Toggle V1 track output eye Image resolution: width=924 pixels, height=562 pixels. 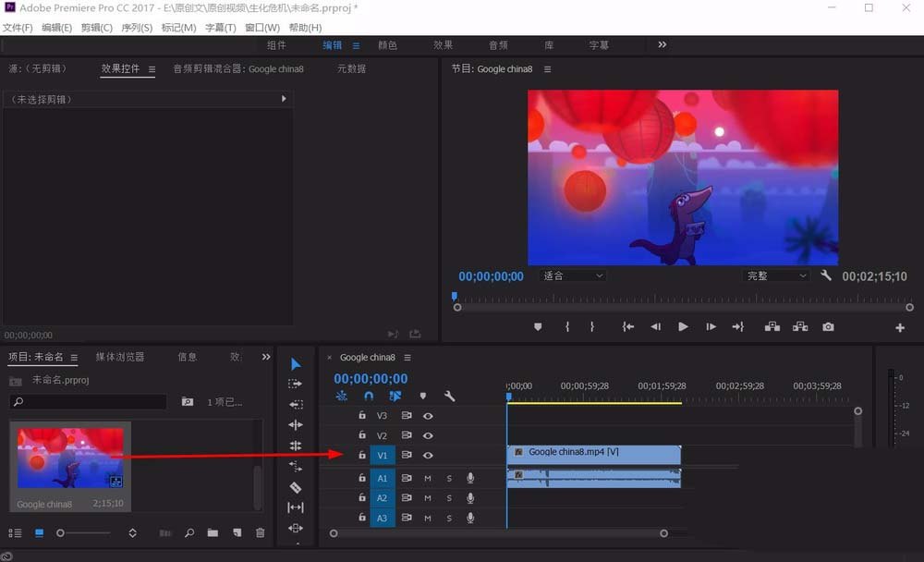click(x=428, y=456)
